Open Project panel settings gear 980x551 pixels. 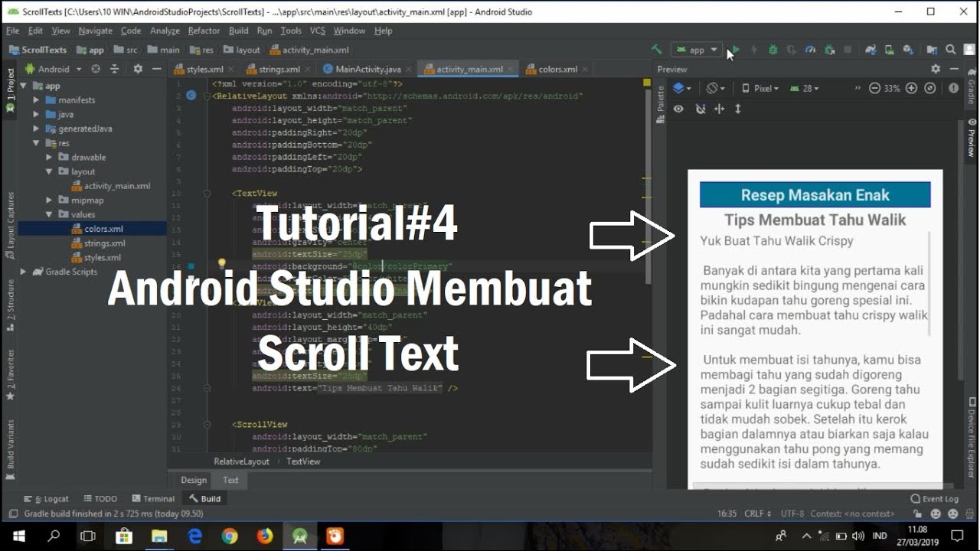(x=138, y=69)
